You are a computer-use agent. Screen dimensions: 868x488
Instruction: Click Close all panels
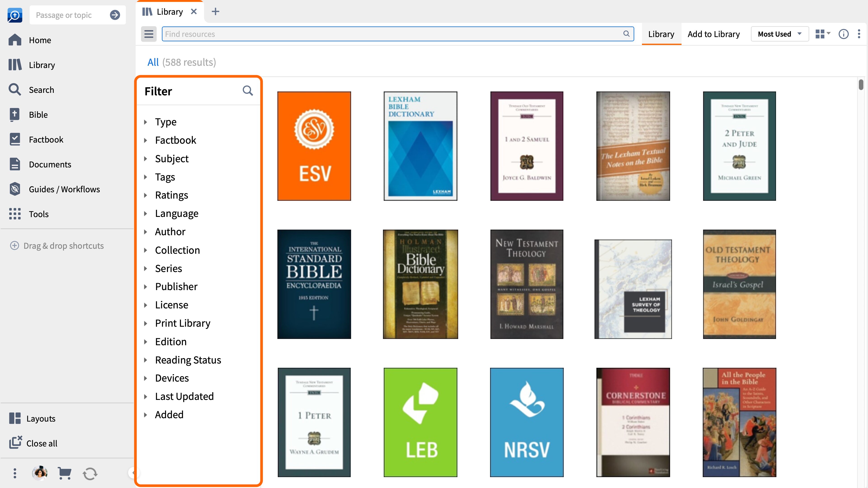point(33,443)
